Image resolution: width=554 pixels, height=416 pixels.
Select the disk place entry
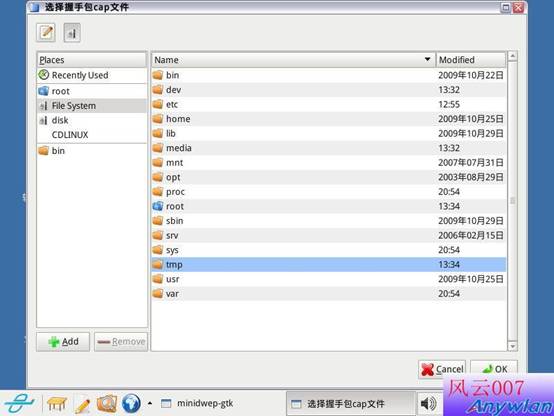[92, 120]
